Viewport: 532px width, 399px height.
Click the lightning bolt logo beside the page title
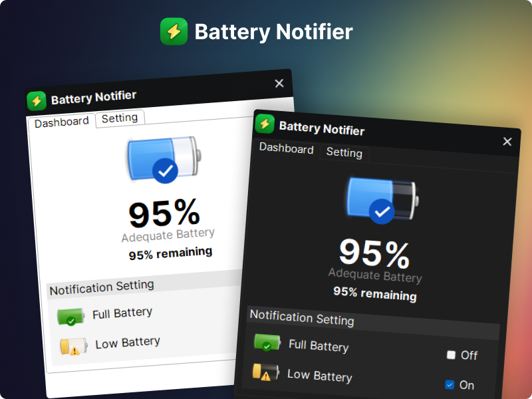click(x=174, y=31)
